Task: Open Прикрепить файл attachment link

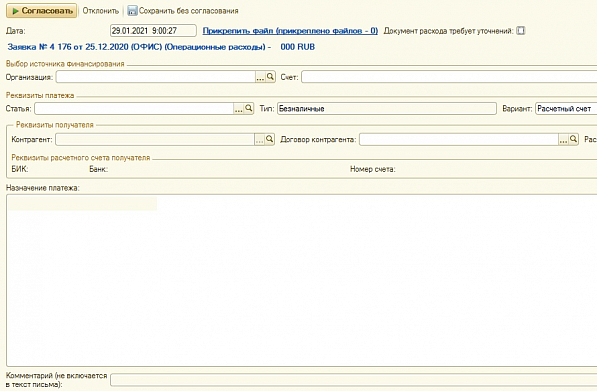Action: [290, 31]
